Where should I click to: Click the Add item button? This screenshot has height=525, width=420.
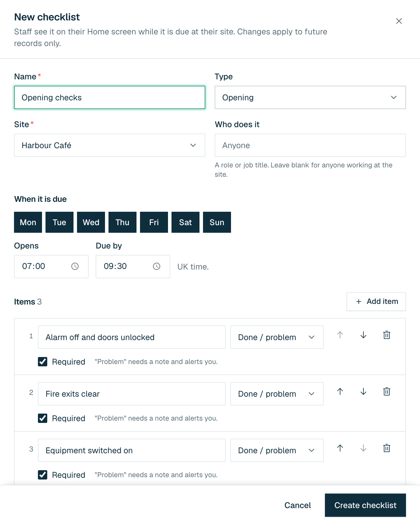(376, 302)
